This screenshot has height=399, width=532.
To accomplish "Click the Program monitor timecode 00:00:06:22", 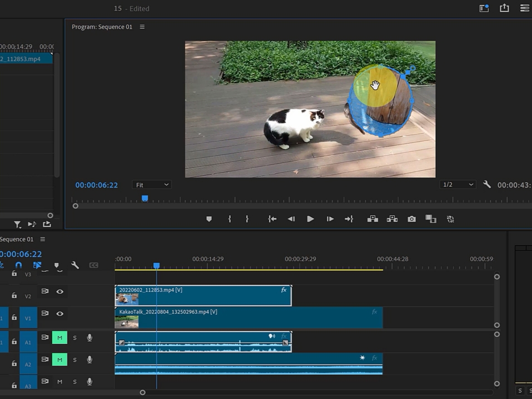I will coord(96,185).
